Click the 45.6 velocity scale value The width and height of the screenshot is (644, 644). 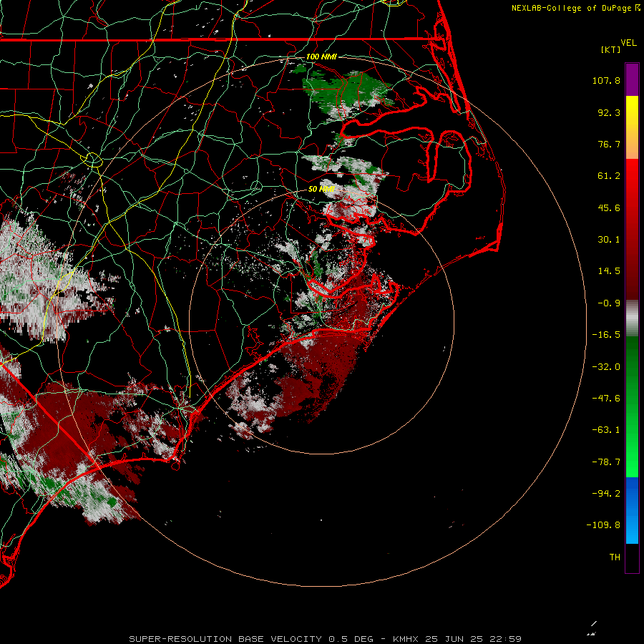point(609,208)
